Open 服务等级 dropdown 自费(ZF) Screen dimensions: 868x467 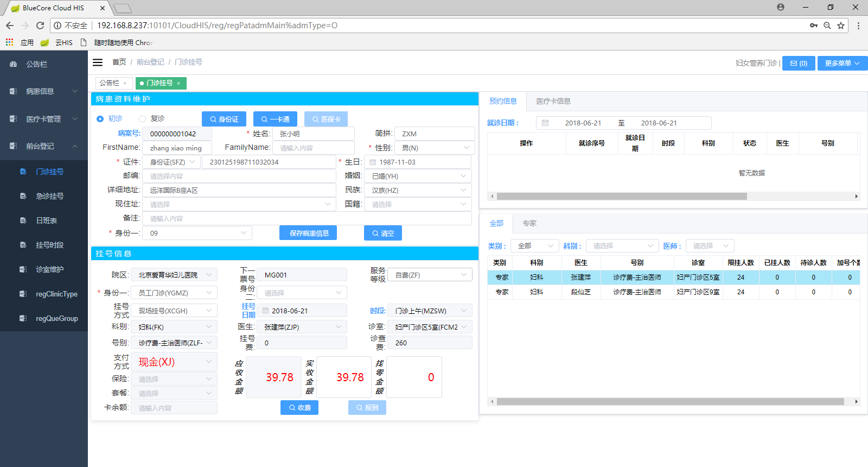430,275
